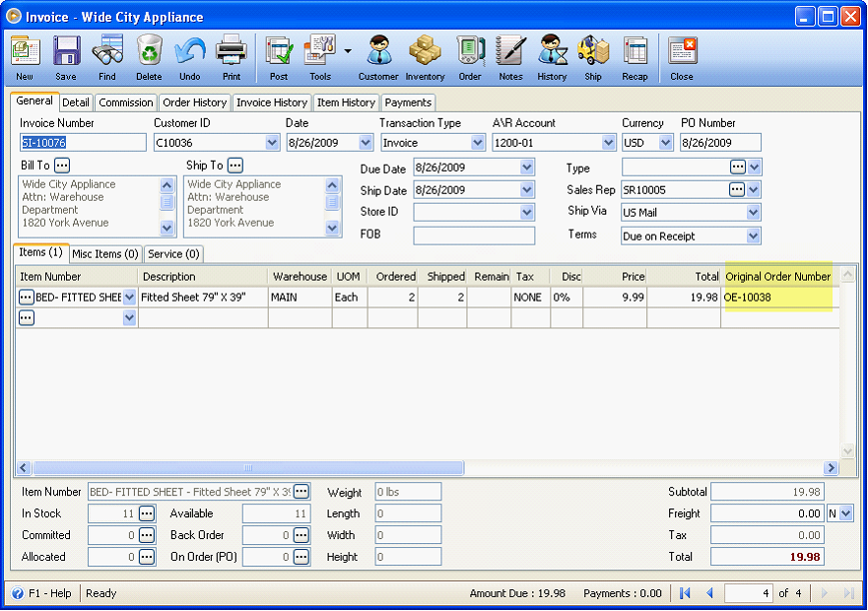Image resolution: width=868 pixels, height=611 pixels.
Task: Go to the Payments tab
Action: pyautogui.click(x=408, y=102)
